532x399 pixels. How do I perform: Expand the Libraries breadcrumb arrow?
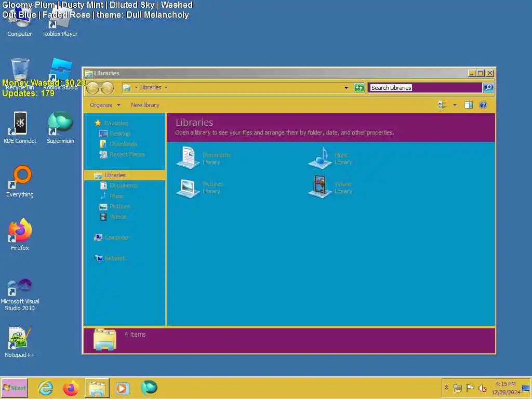click(x=166, y=87)
